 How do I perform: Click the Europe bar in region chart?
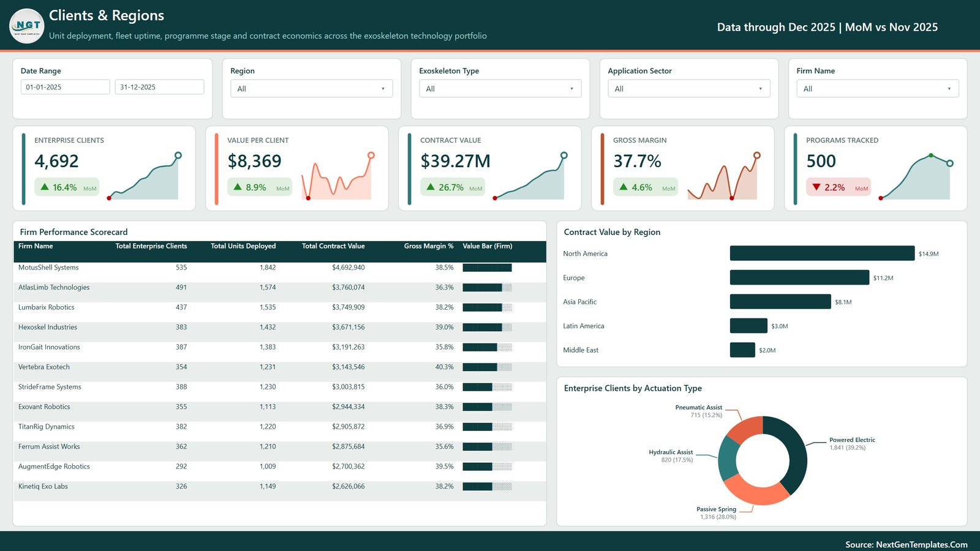click(799, 277)
